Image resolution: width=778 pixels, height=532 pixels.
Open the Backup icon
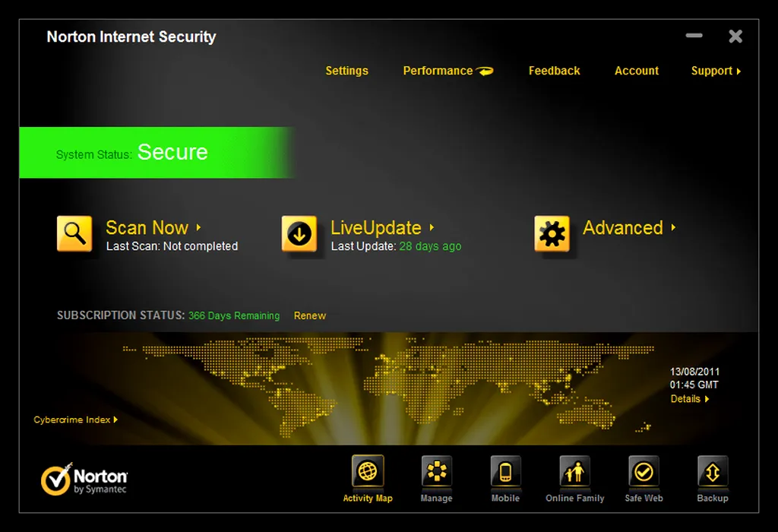pyautogui.click(x=713, y=471)
